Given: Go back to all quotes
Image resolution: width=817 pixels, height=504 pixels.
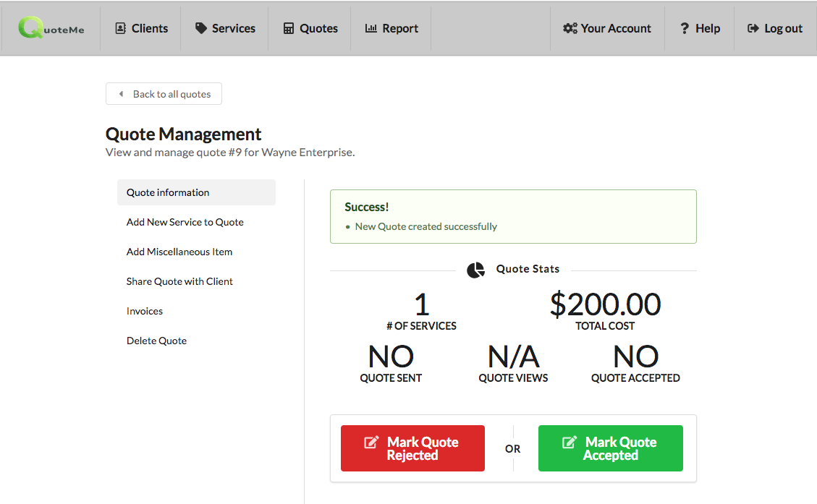Looking at the screenshot, I should pyautogui.click(x=164, y=94).
